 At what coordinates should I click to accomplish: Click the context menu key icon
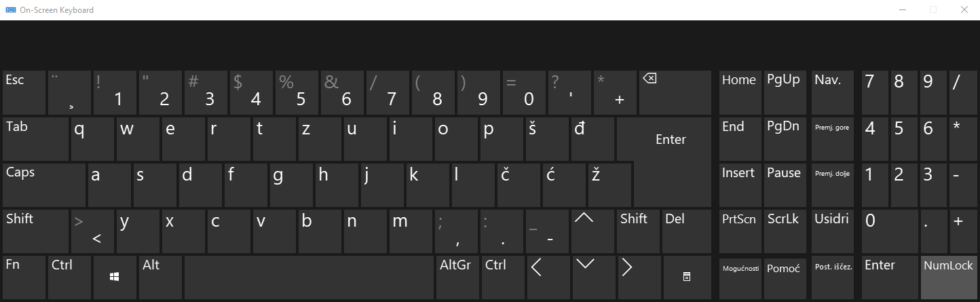687,277
